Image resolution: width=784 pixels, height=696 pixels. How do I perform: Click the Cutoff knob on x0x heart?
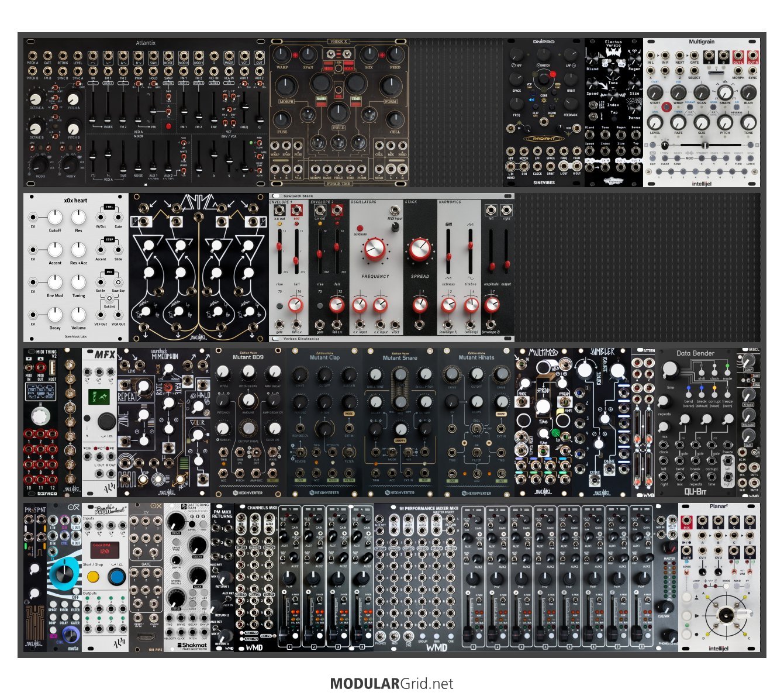[x=55, y=218]
